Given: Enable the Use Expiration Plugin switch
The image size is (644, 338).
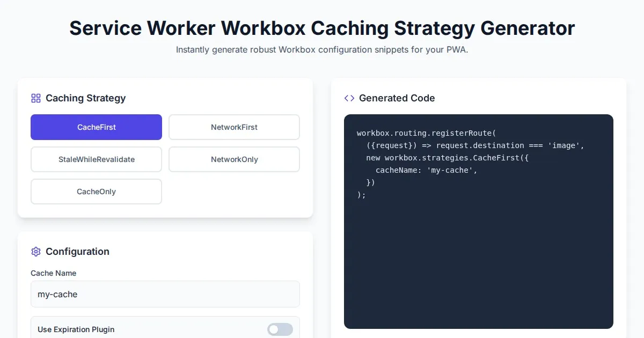Looking at the screenshot, I should pos(280,329).
